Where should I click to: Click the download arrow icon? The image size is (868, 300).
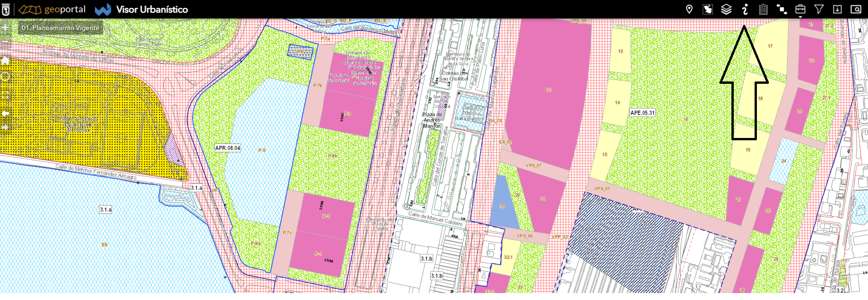tap(837, 9)
